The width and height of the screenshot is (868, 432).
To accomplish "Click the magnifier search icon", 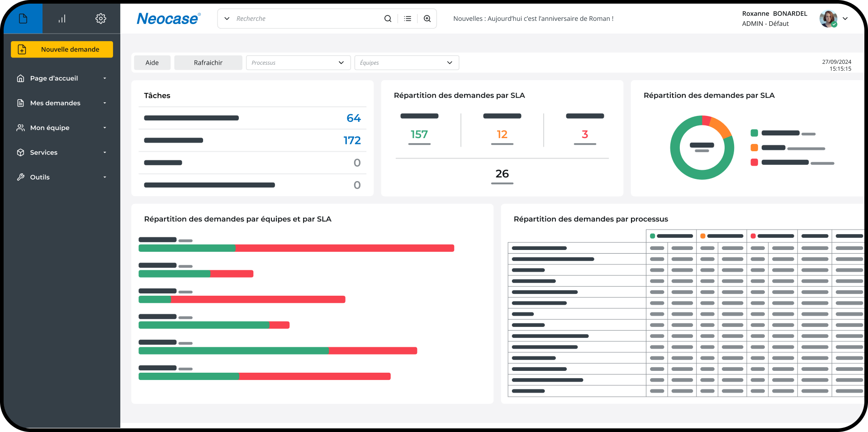I will tap(388, 19).
